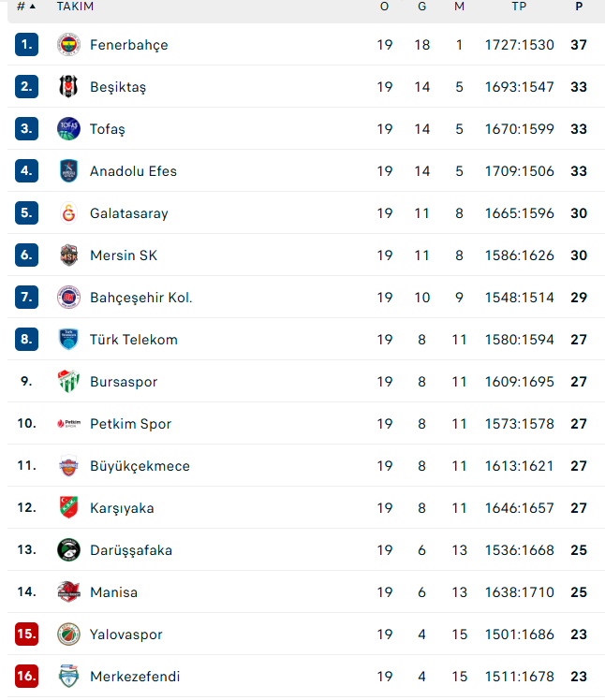Click the Darüşşafaka team logo
The height and width of the screenshot is (700, 605).
point(68,550)
